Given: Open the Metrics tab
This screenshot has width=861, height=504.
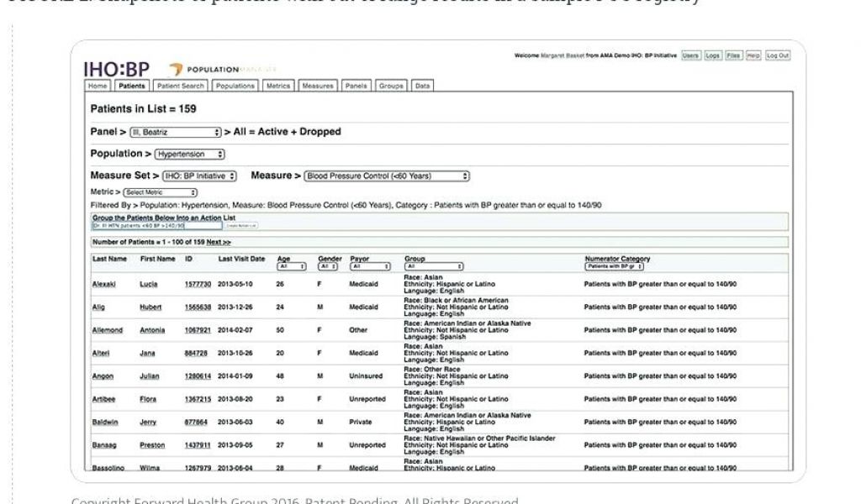Looking at the screenshot, I should 277,86.
